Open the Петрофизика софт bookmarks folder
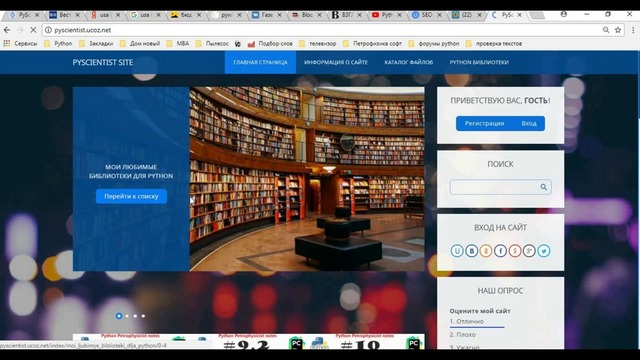640x360 pixels. pyautogui.click(x=373, y=43)
